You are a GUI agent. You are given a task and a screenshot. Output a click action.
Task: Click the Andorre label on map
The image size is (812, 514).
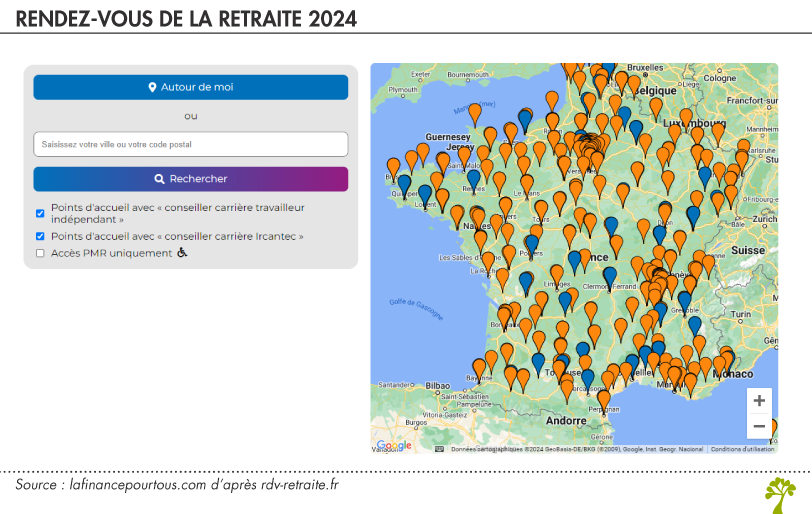pyautogui.click(x=566, y=421)
